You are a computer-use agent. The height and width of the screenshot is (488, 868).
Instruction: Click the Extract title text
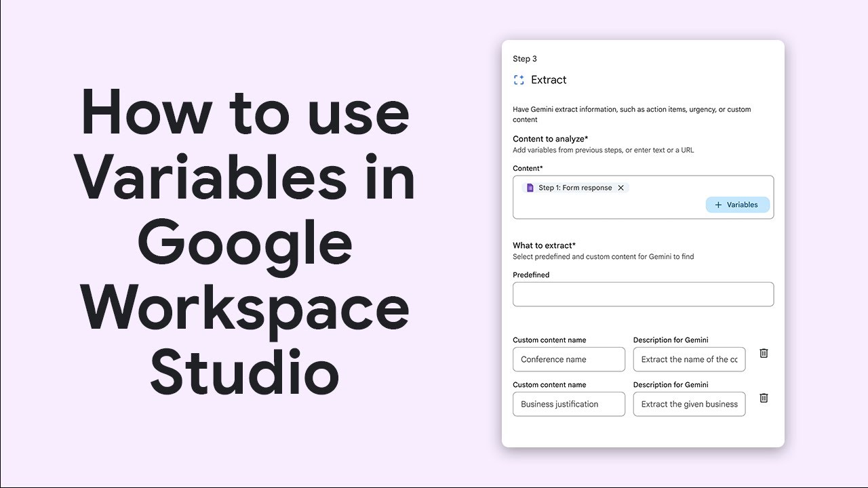pos(549,79)
